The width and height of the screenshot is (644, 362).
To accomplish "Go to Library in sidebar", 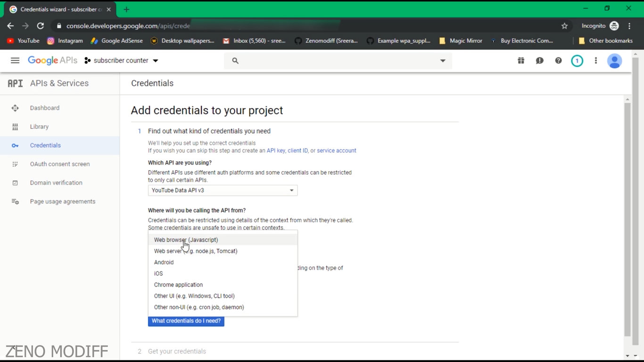I will pyautogui.click(x=39, y=126).
